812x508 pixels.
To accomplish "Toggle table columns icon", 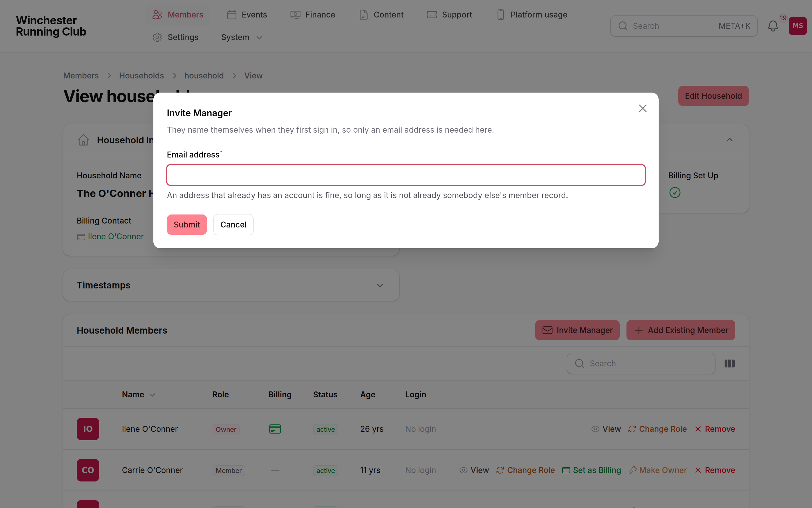I will [729, 364].
